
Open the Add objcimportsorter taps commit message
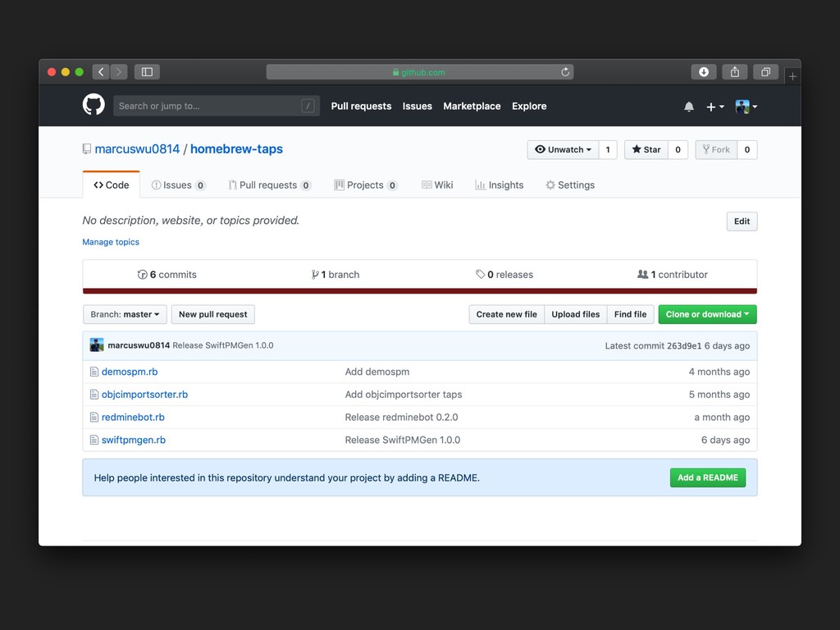pos(404,395)
